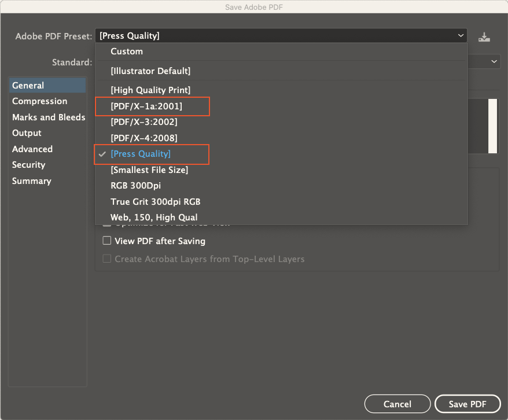The height and width of the screenshot is (420, 508).
Task: Select Web, 150, High Qual preset
Action: [x=281, y=218]
